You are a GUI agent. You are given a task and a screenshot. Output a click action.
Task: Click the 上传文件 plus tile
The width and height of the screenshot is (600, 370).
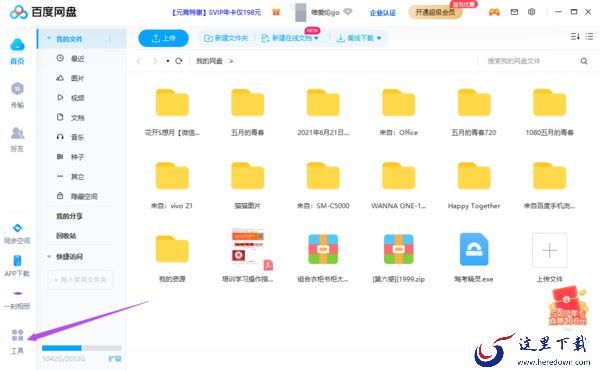tap(549, 250)
